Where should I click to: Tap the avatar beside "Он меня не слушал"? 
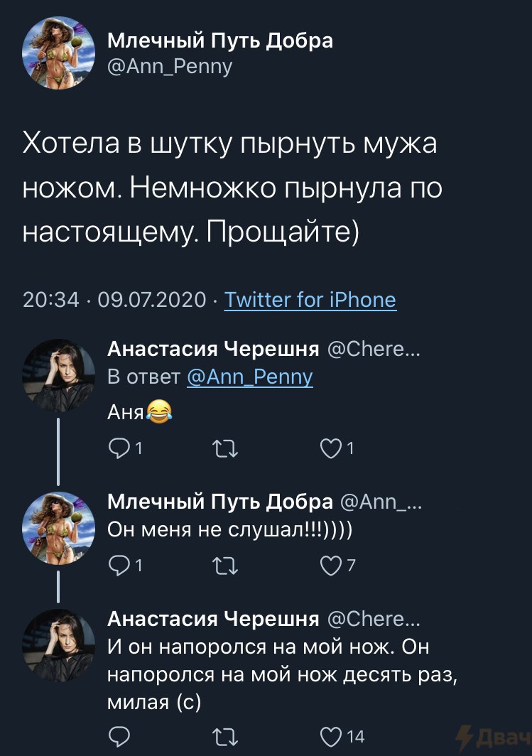coord(58,526)
